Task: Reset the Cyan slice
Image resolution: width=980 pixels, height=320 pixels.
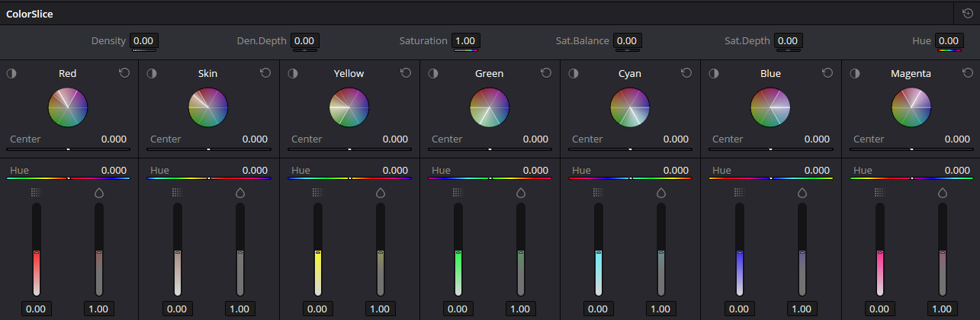Action: click(686, 73)
